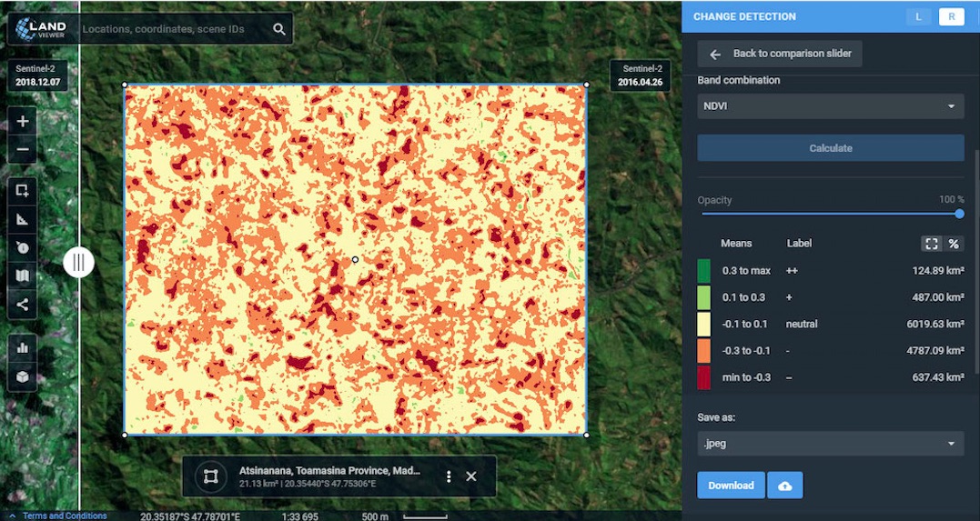Click the 487.00 km² area value

tap(938, 297)
